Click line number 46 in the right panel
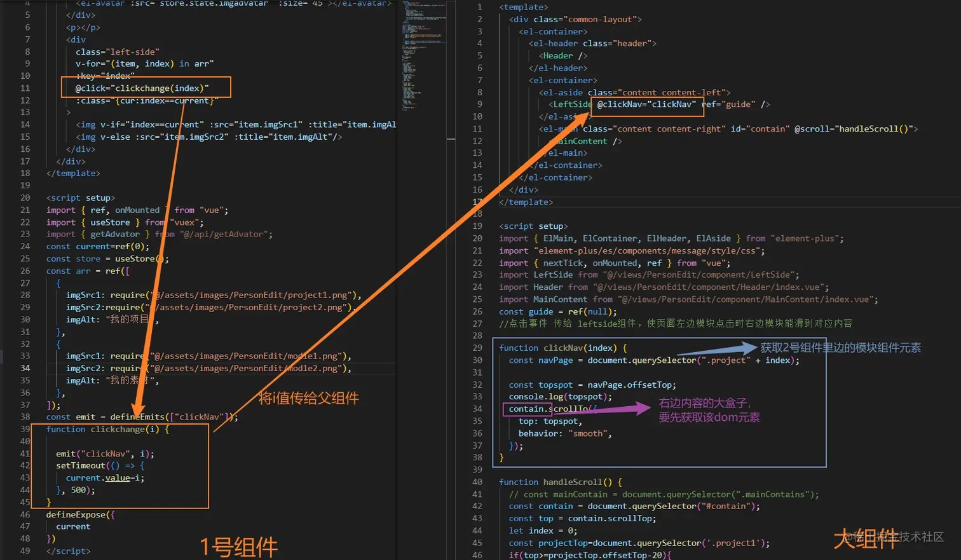This screenshot has width=961, height=560. 477,555
